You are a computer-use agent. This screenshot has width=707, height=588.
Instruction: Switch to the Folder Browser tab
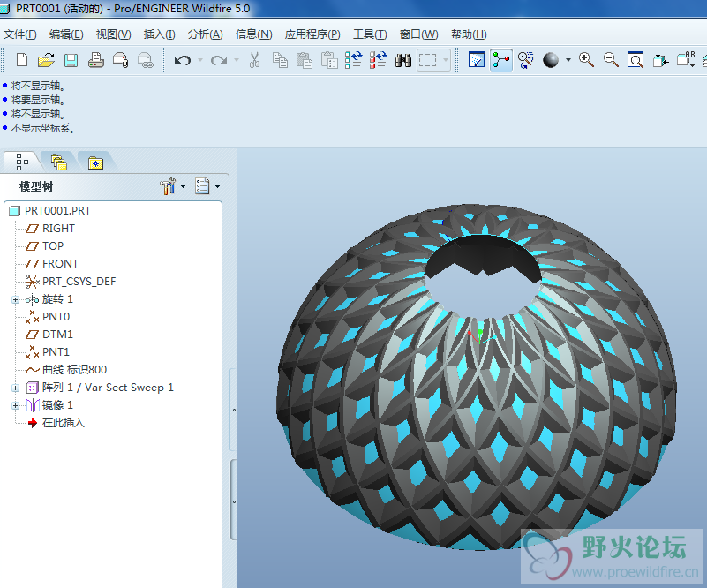(59, 162)
